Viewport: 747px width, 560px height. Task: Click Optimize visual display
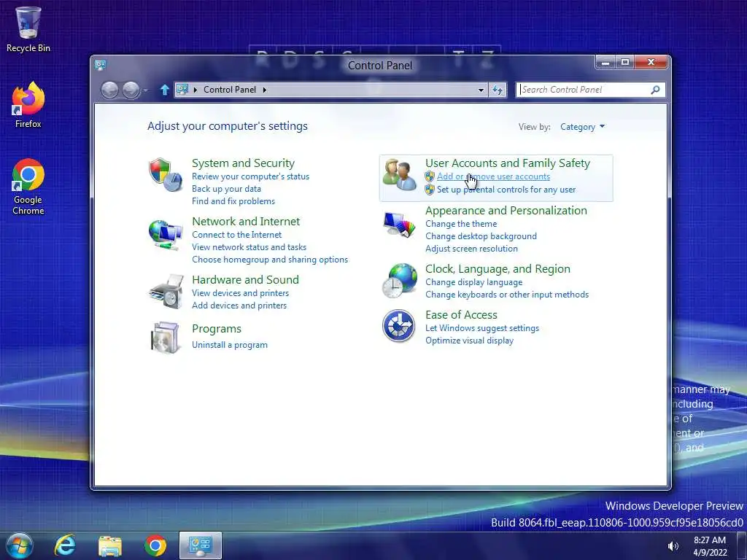coord(469,340)
